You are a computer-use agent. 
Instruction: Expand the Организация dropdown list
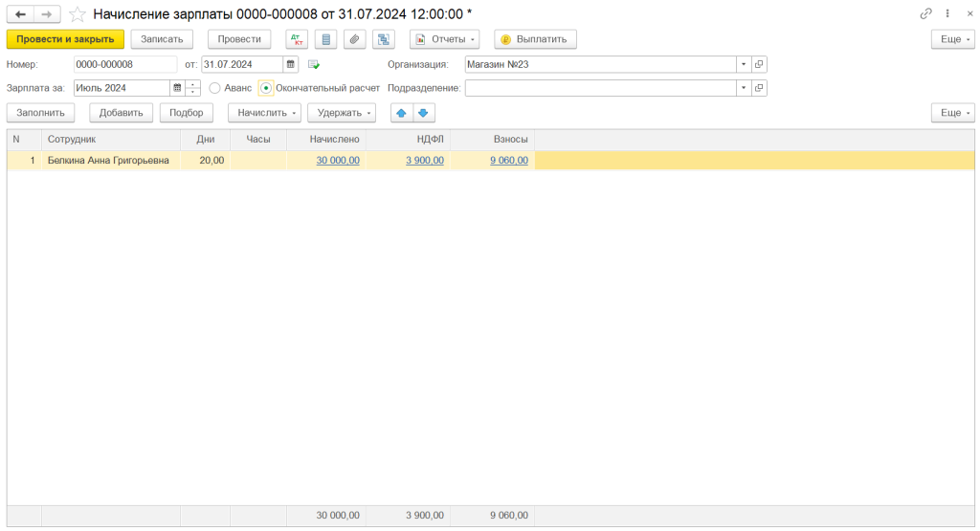point(743,64)
